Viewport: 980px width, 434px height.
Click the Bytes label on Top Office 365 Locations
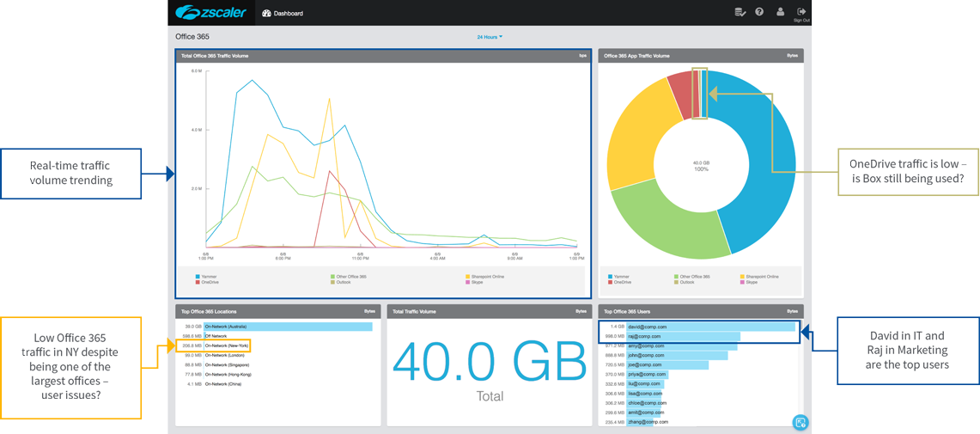point(370,311)
